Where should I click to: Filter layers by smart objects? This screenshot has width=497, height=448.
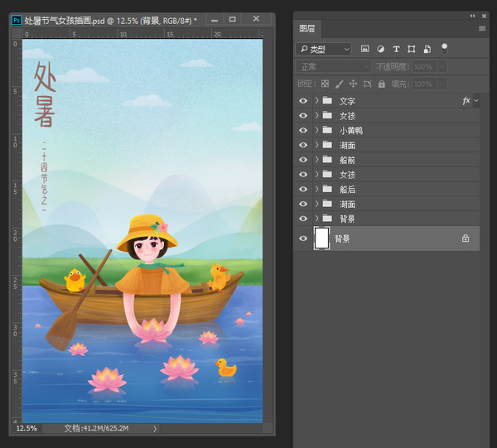point(427,49)
